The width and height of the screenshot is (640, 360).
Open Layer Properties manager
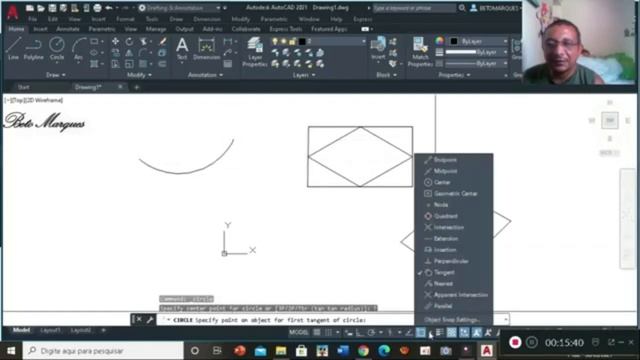[x=255, y=51]
